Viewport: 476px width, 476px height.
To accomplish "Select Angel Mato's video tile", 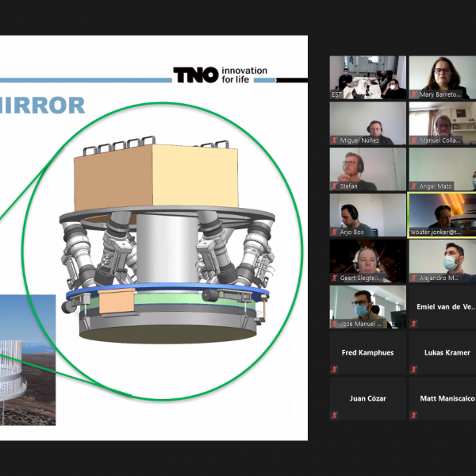I will 442,168.
